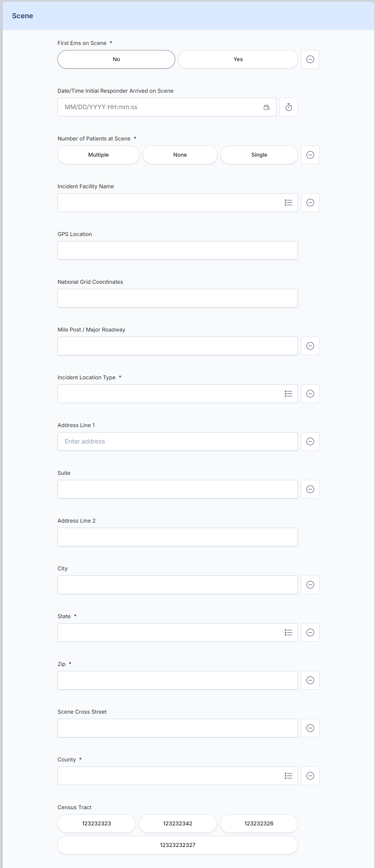Click the minus circle icon next to Address Line 1
The image size is (375, 868).
tap(310, 441)
